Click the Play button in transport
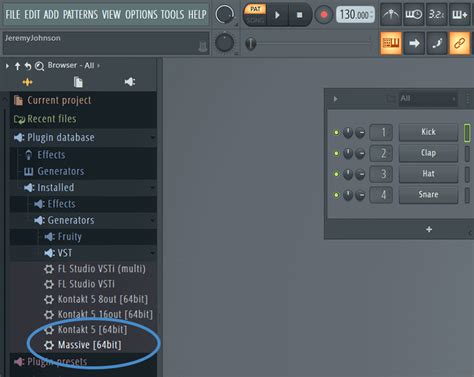Viewport: 474px width, 377px height. point(277,15)
